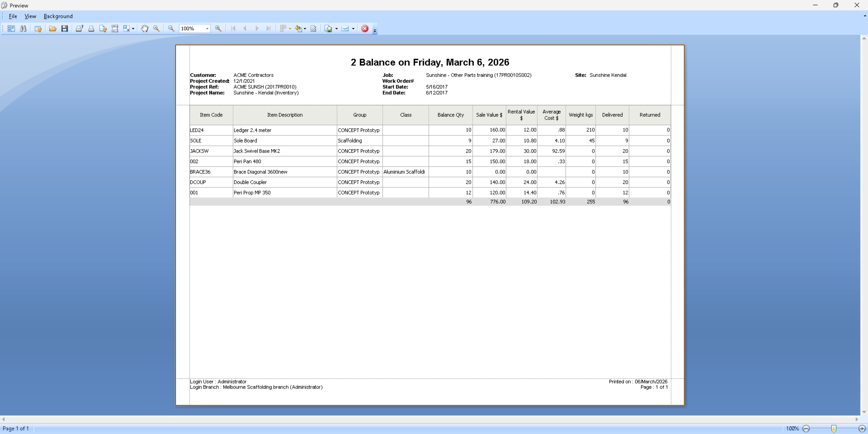Expand the page color dropdown arrow
The width and height of the screenshot is (868, 434).
305,28
